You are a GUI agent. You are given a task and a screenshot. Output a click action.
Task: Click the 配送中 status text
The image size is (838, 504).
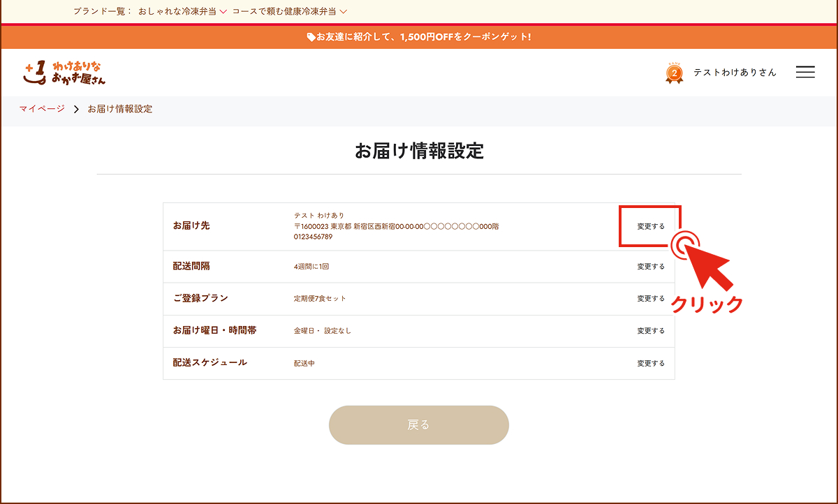[304, 363]
